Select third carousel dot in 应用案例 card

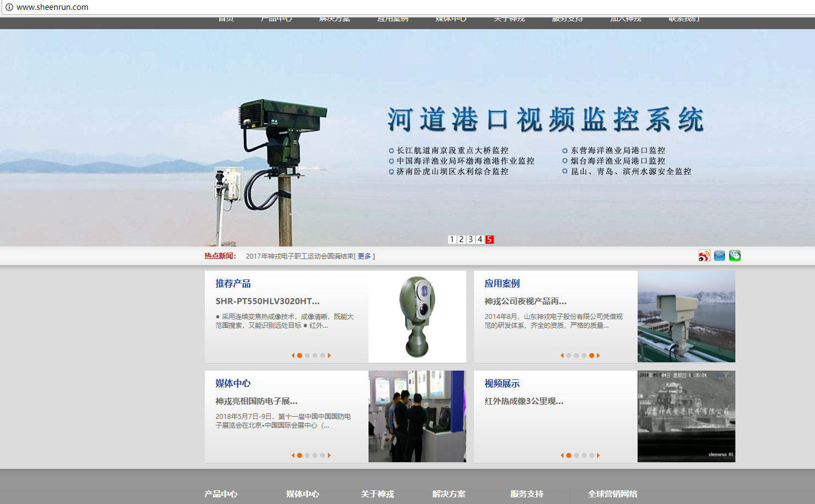(x=584, y=356)
